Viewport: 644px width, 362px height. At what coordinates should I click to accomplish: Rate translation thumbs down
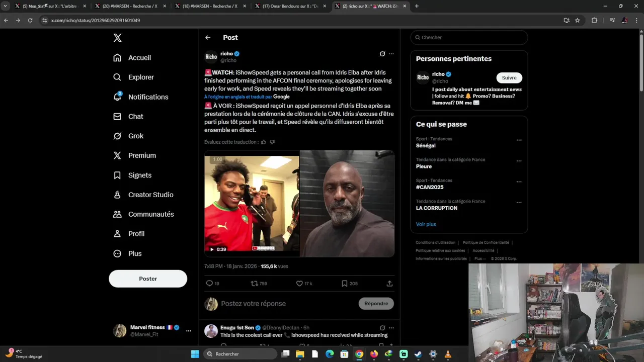pyautogui.click(x=272, y=142)
